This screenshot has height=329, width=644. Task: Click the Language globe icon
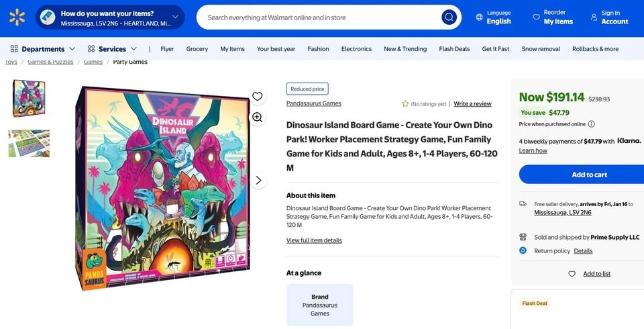click(x=479, y=17)
